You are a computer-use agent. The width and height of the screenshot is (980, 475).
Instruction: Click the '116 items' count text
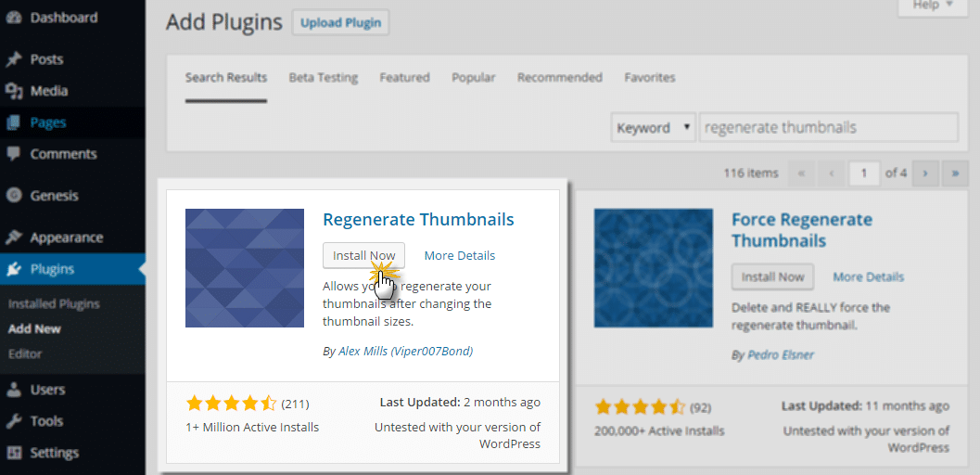tap(751, 173)
